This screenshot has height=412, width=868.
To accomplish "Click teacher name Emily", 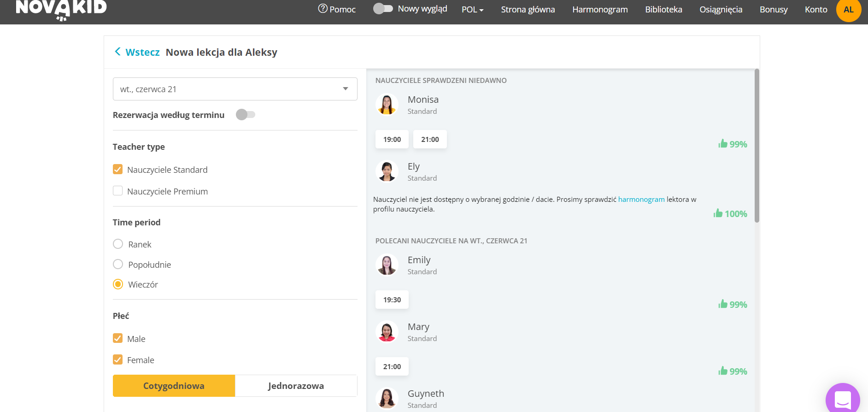I will tap(419, 260).
